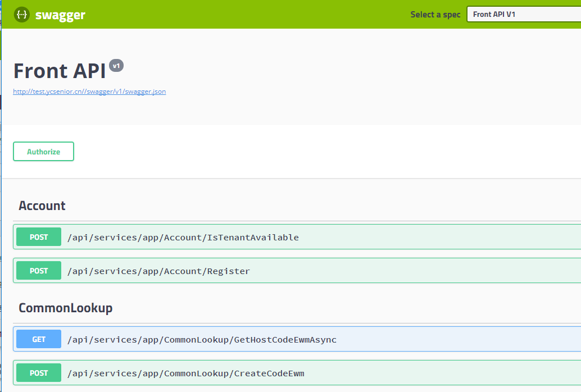The height and width of the screenshot is (392, 581).
Task: Click the POST badge for Account Register
Action: click(39, 271)
